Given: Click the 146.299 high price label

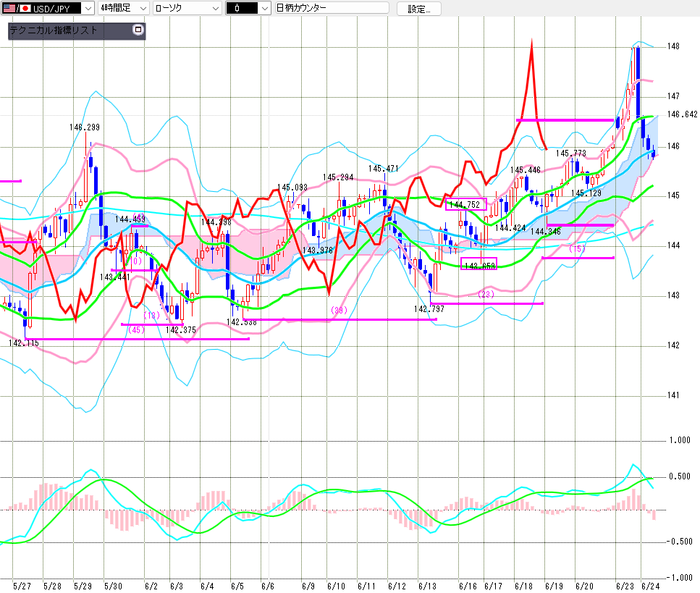Looking at the screenshot, I should [85, 127].
